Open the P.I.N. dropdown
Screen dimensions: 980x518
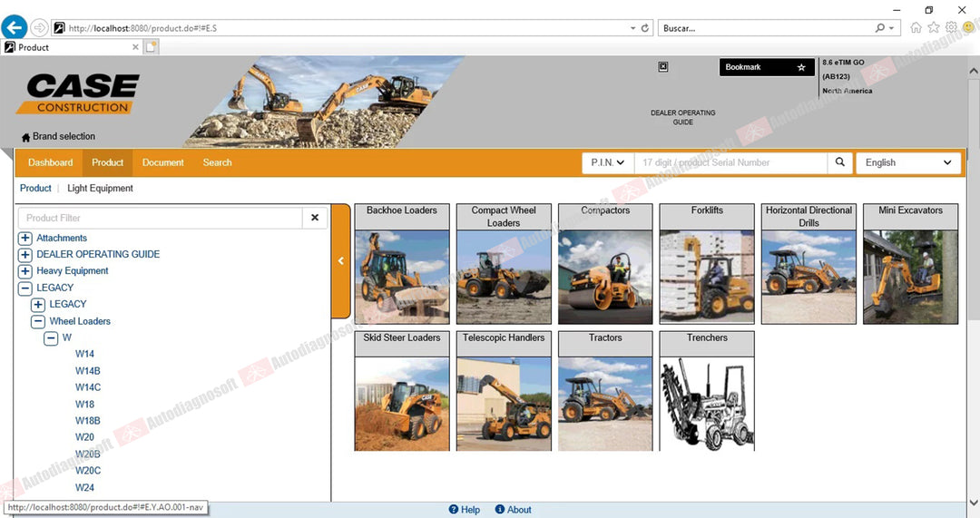tap(607, 162)
